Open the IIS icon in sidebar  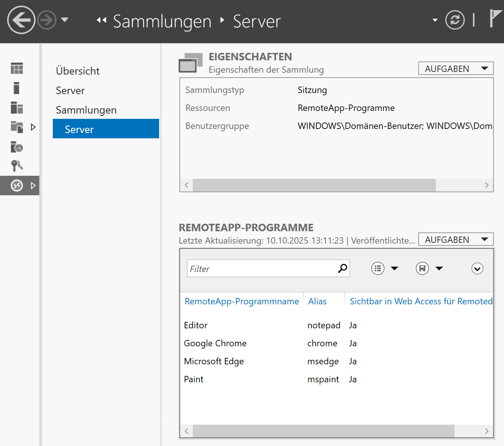point(17,147)
